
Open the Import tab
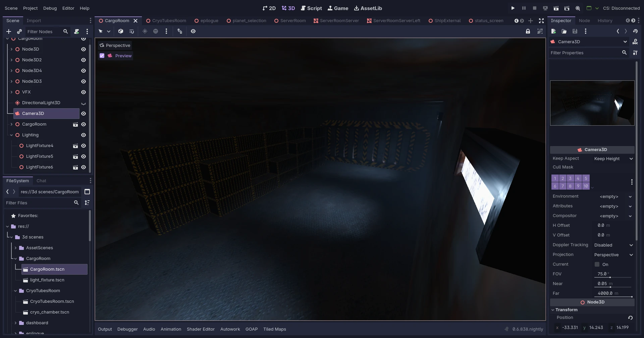(34, 21)
